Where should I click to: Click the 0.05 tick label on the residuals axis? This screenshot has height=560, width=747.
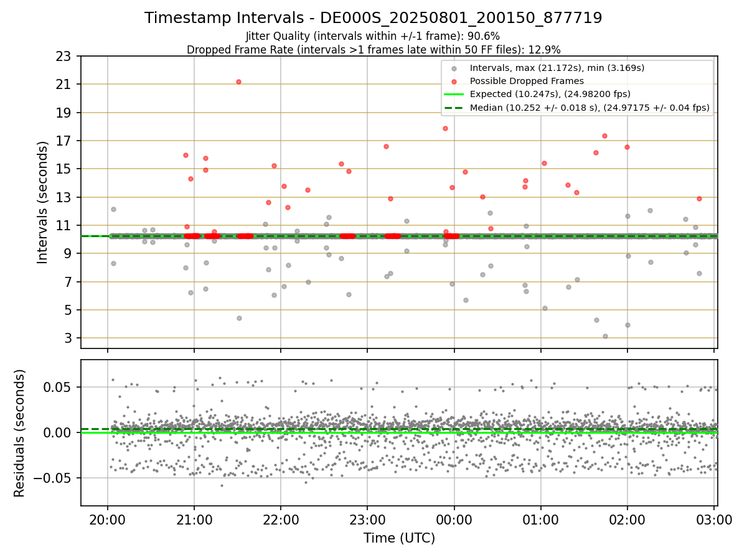pos(59,387)
